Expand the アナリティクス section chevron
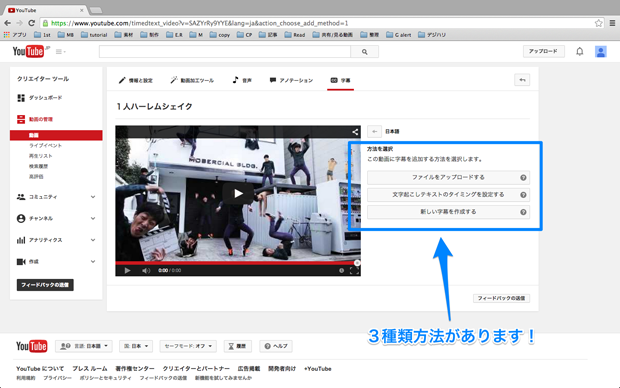The image size is (620, 388). point(93,240)
